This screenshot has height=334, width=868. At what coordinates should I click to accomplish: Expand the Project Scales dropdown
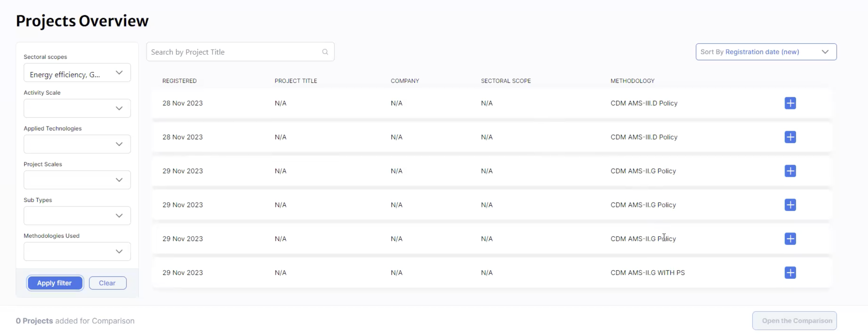pyautogui.click(x=77, y=180)
